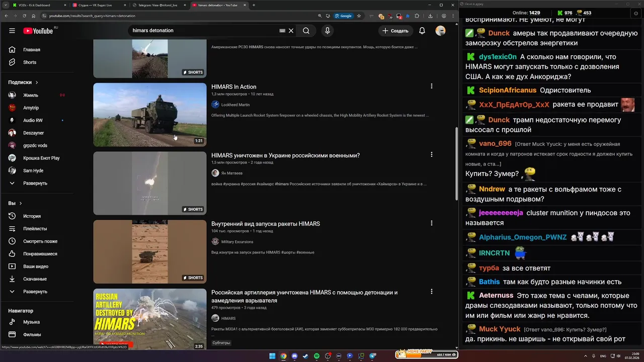The image size is (644, 362).
Task: Click the magnifier search button
Action: [306, 31]
